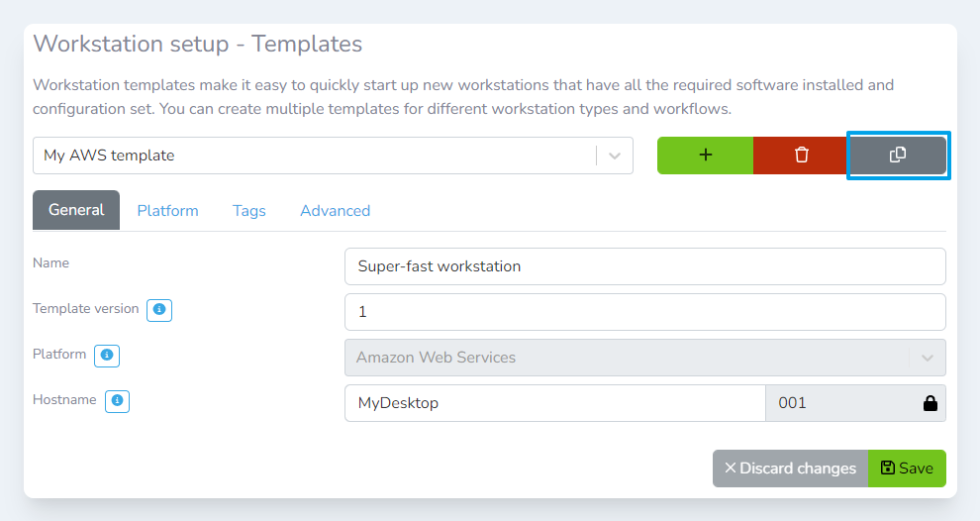Click the red delete template trash icon
Screen dimensions: 980x521
[802, 156]
